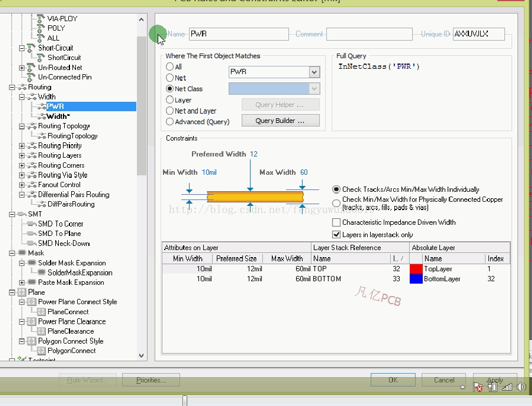Select Check Min/Max Width for Physically Connected Copper

[x=336, y=203]
